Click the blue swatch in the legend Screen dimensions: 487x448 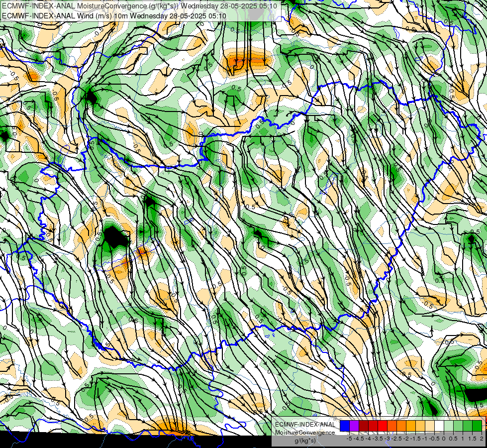[x=345, y=426]
